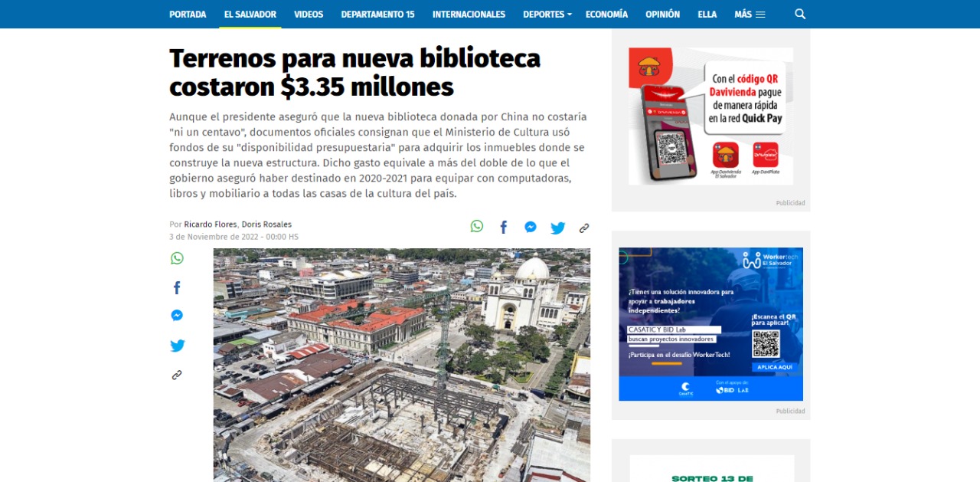Click Twitter icon in vertical share sidebar
This screenshot has height=482, width=980.
[178, 346]
